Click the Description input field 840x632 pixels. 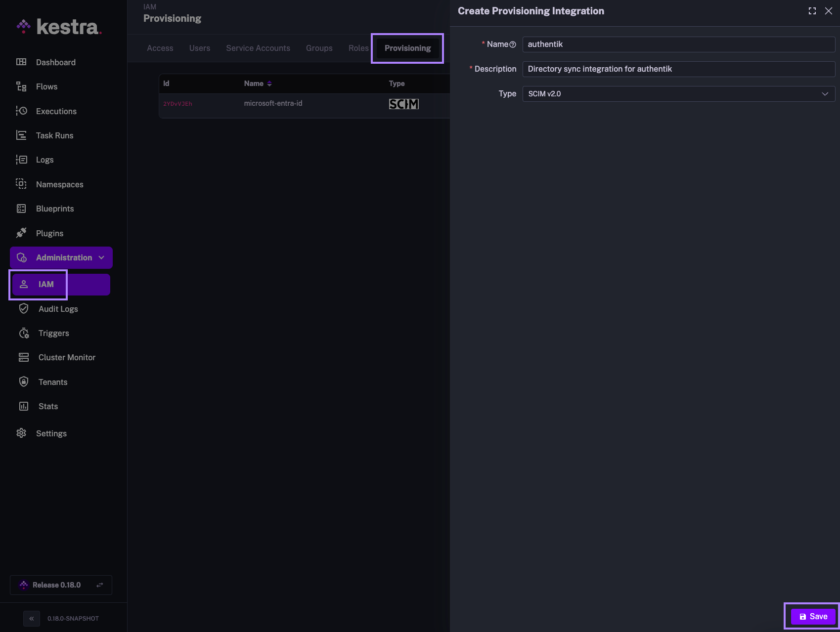pos(678,69)
